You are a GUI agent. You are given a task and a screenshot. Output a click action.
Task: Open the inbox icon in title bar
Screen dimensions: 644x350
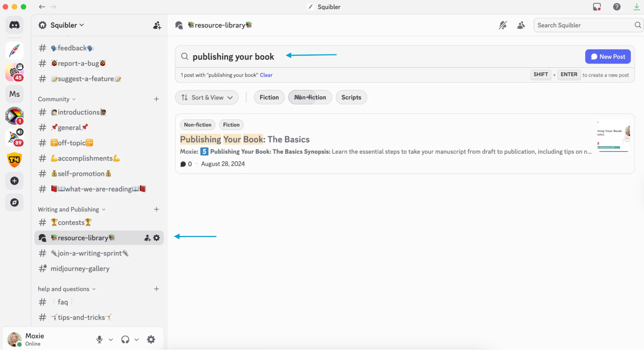coord(597,7)
